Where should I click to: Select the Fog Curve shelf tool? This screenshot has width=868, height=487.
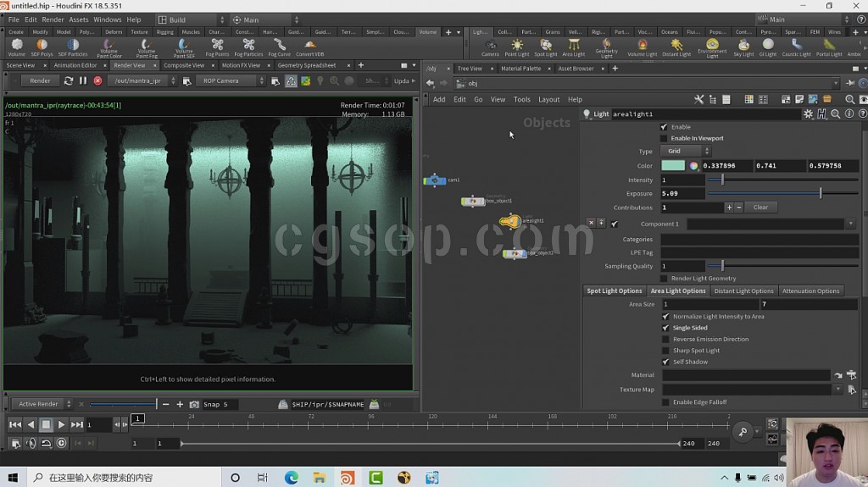[x=280, y=47]
